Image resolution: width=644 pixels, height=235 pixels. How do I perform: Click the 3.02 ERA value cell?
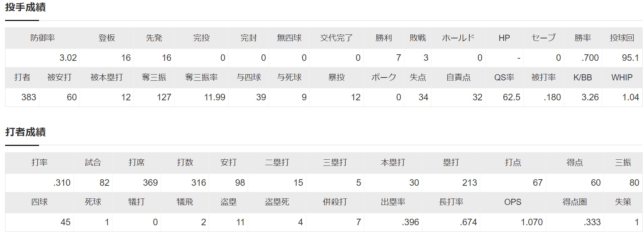coord(42,58)
